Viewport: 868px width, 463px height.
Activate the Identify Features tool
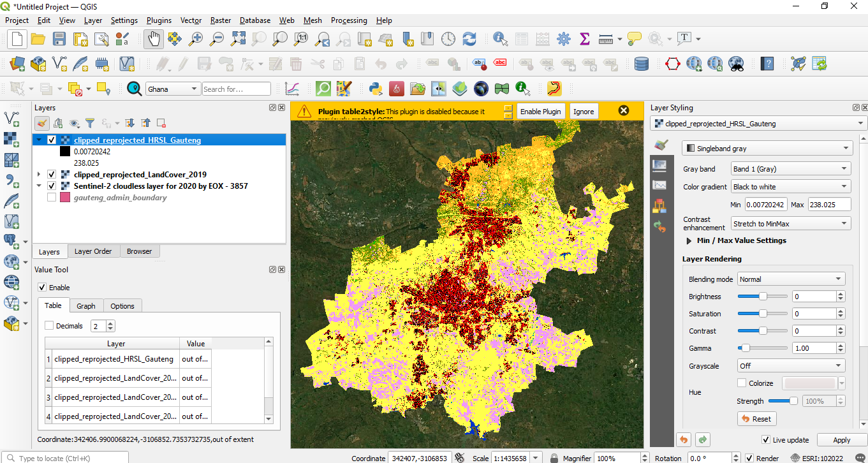pyautogui.click(x=499, y=40)
